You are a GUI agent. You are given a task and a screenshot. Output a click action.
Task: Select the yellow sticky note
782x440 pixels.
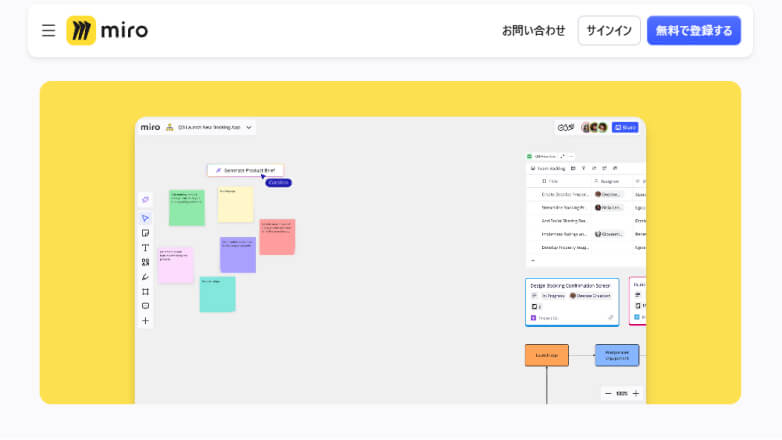coord(235,205)
